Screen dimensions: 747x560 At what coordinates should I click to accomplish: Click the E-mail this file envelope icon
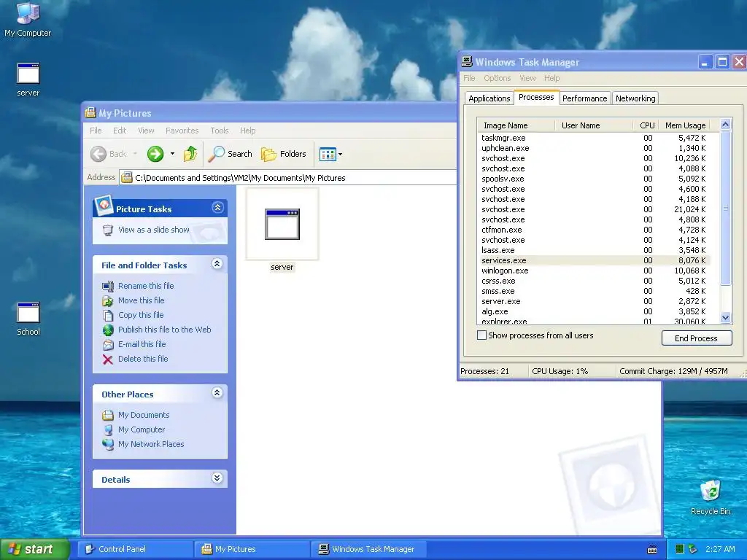pyautogui.click(x=108, y=345)
